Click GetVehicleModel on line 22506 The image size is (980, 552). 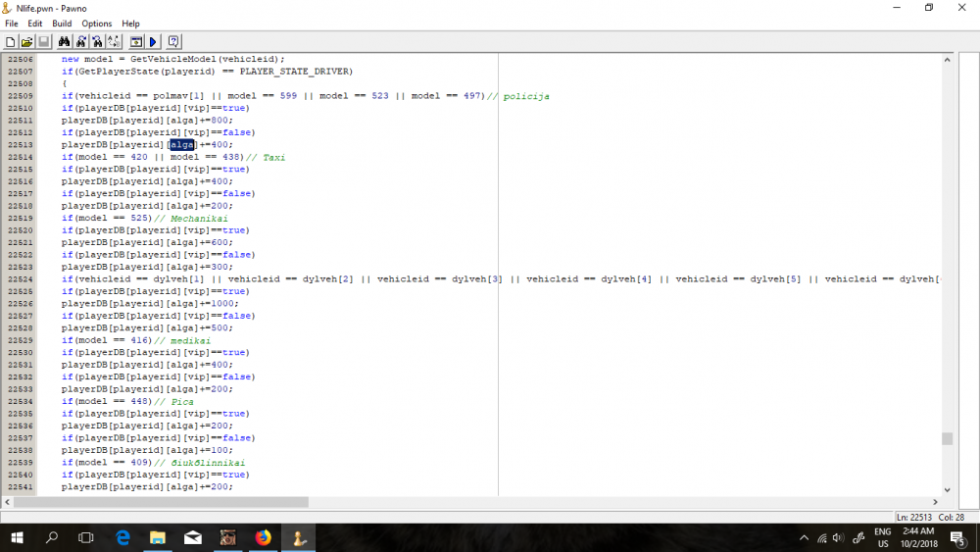pos(173,59)
